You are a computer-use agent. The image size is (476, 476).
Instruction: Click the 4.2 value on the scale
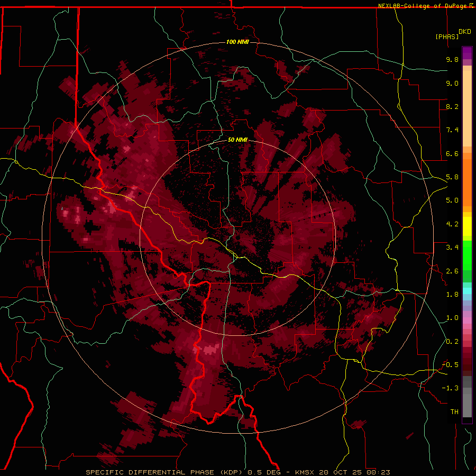coord(452,224)
